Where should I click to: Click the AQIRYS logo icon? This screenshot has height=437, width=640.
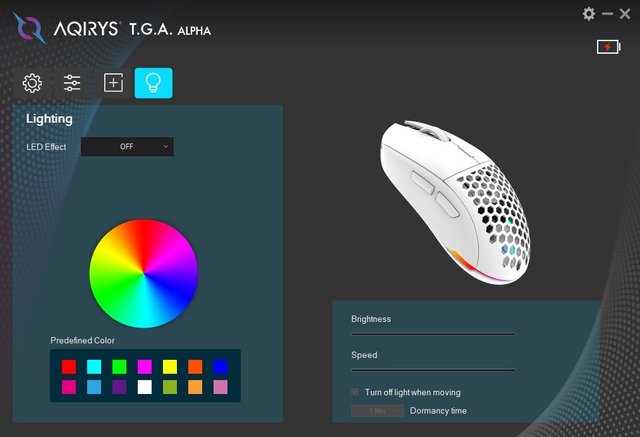tap(29, 28)
